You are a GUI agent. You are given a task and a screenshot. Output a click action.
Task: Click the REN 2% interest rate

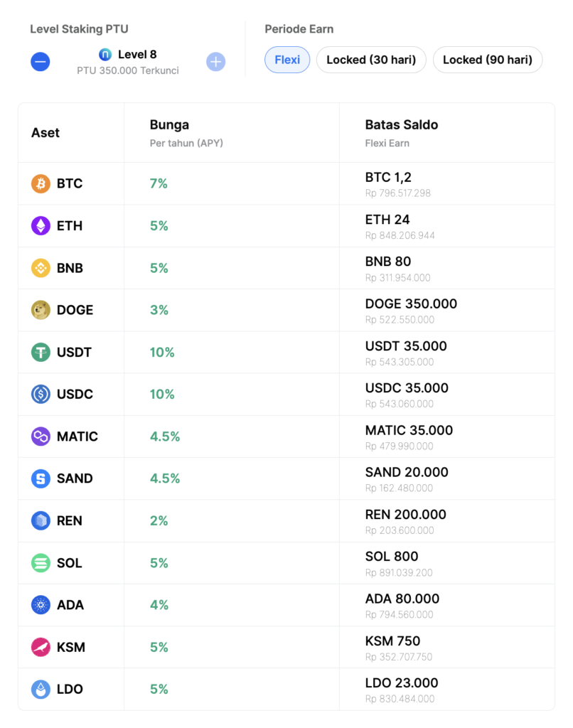pyautogui.click(x=159, y=520)
